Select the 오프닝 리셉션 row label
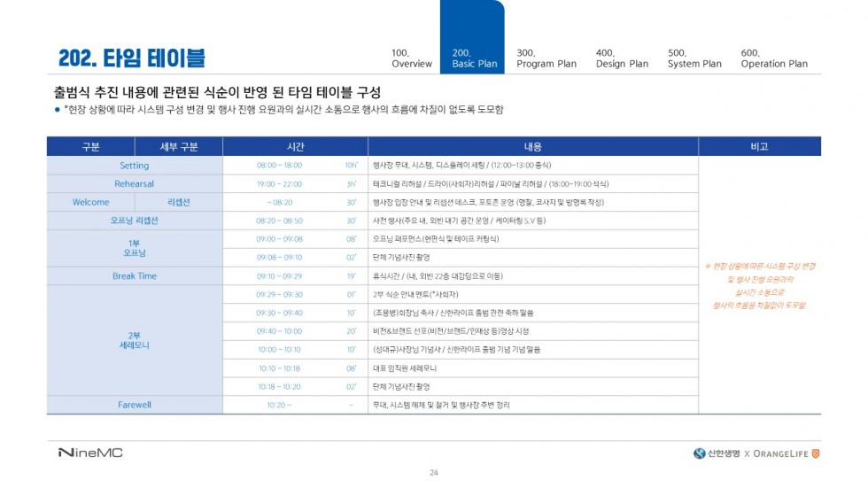This screenshot has width=868, height=488. pos(135,221)
